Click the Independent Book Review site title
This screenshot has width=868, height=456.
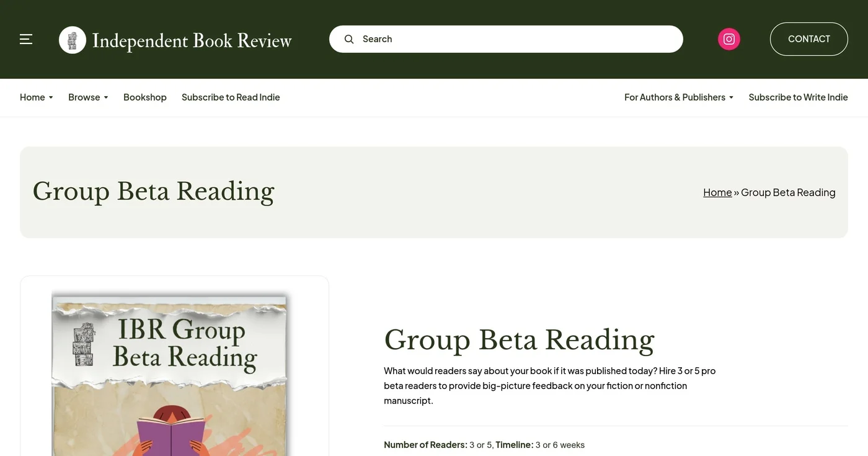192,40
